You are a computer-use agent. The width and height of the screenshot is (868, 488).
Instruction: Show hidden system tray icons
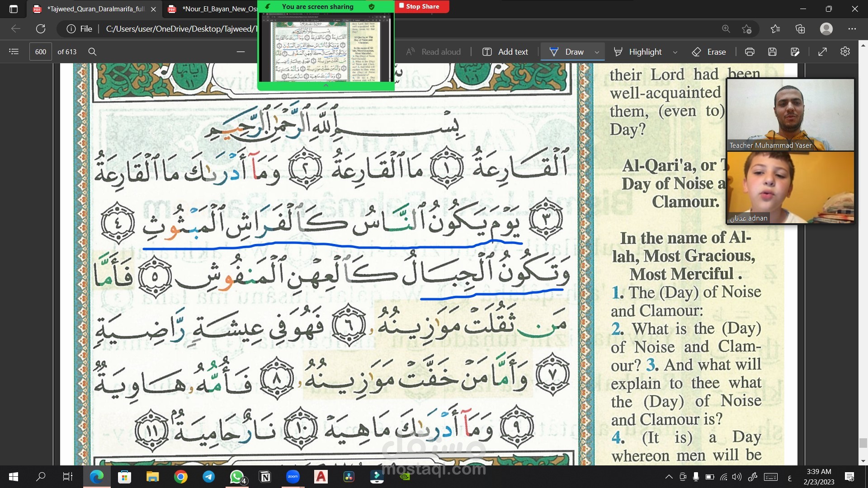669,477
